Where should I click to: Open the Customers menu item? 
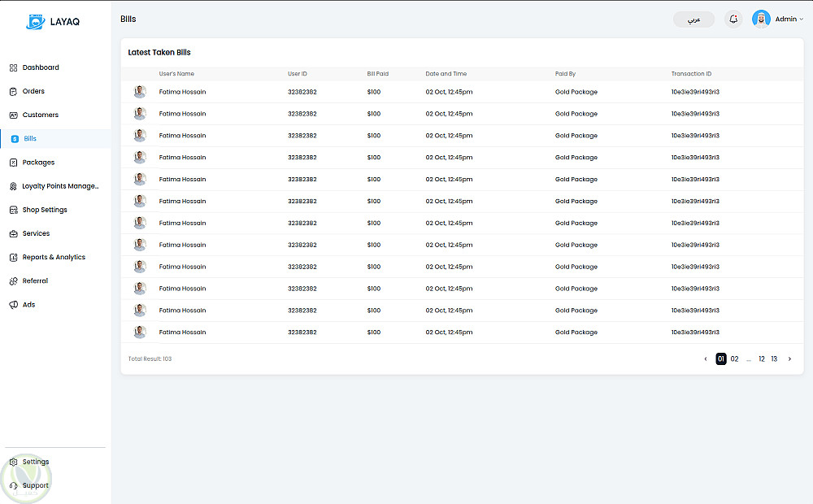(x=55, y=115)
